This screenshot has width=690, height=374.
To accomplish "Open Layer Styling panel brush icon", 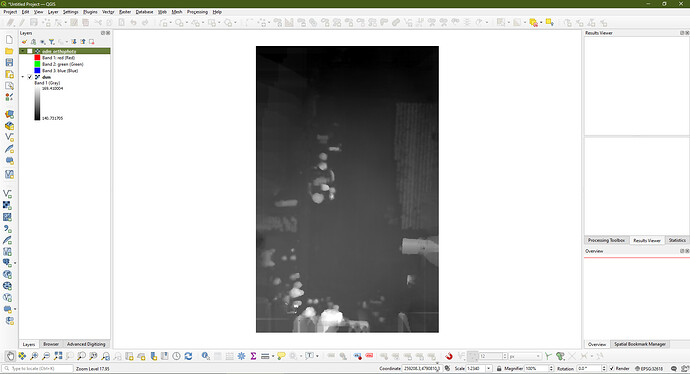I will click(x=24, y=42).
